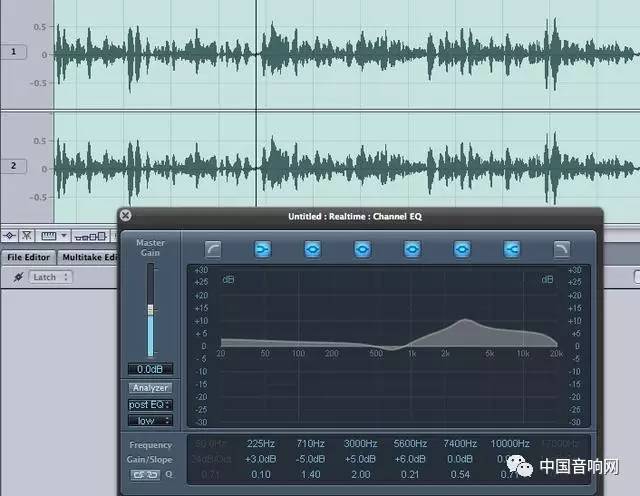Select the 0.0dB Master Gain value field

pos(150,369)
